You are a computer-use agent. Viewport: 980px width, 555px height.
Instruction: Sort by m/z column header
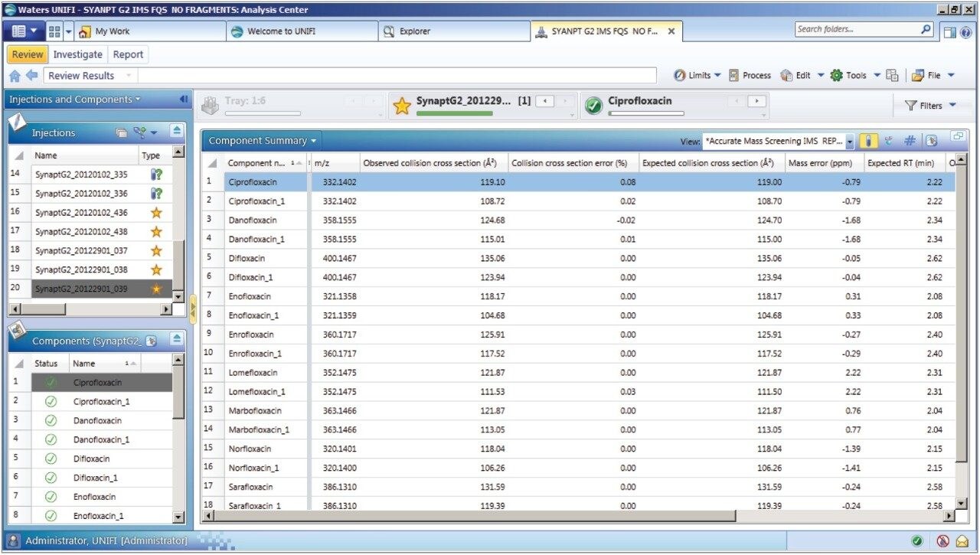(x=335, y=163)
